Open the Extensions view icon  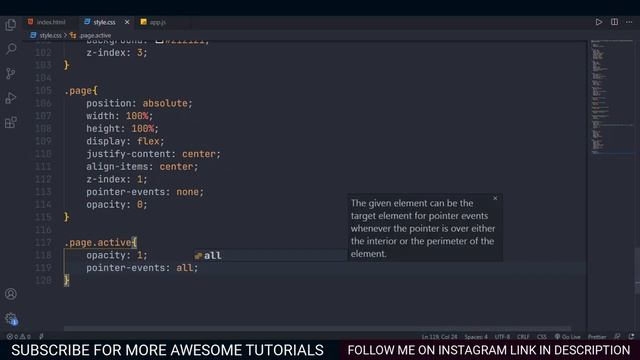pos(11,122)
